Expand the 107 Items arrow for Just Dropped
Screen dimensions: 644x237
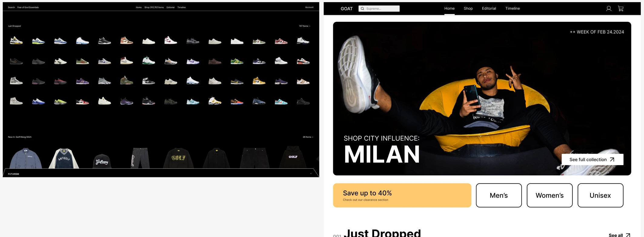tap(310, 26)
